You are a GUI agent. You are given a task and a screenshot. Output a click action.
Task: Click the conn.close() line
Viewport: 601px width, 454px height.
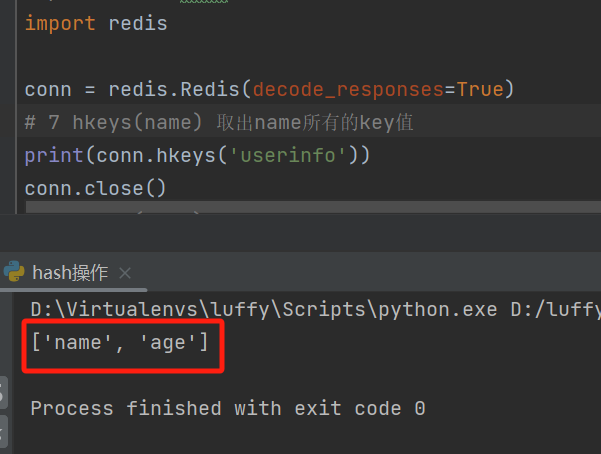coord(95,188)
